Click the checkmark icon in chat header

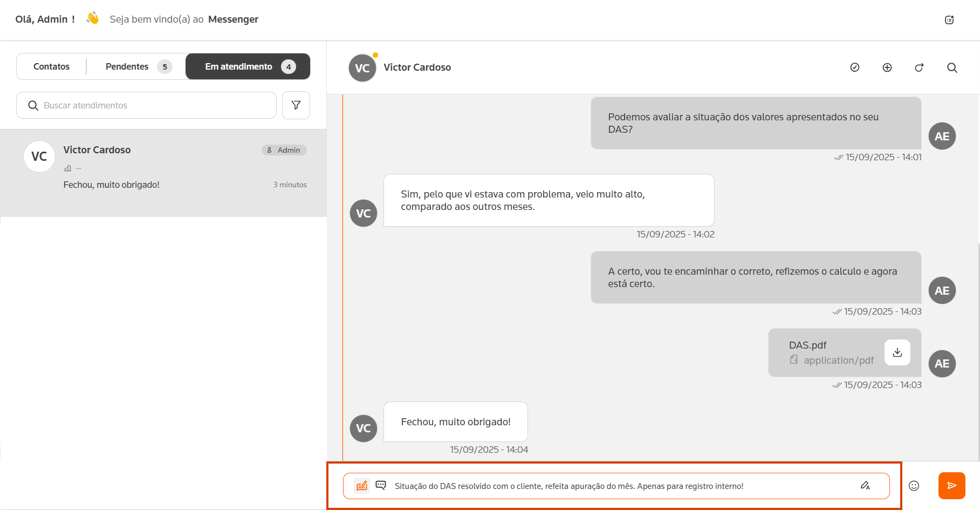tap(854, 67)
